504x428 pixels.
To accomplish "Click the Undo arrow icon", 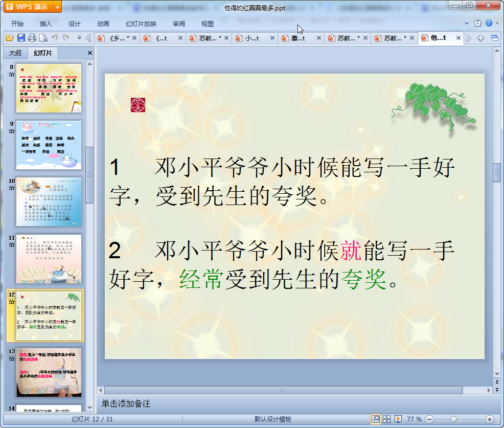I will point(55,38).
